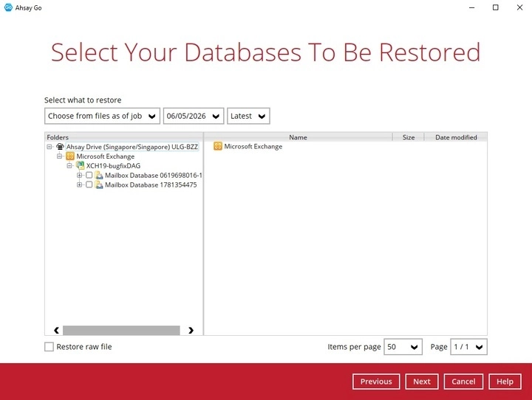Click the Date modified column header
Image resolution: width=532 pixels, height=400 pixels.
coord(456,137)
